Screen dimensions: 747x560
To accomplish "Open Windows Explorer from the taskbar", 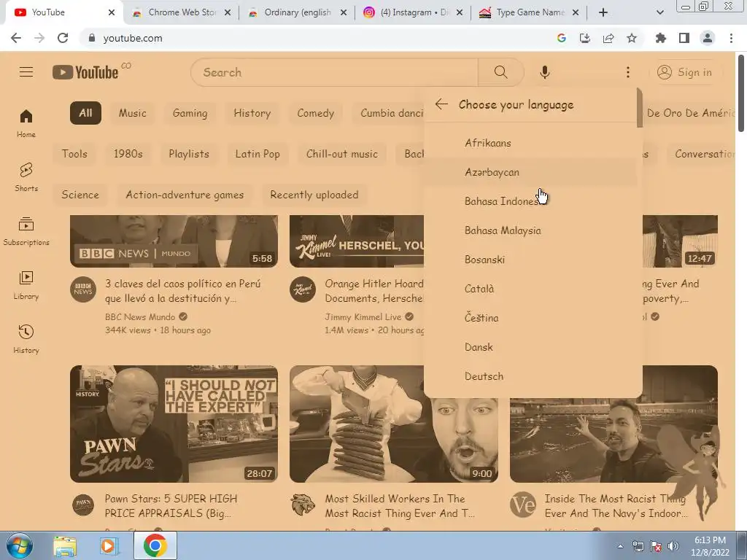I will [65, 545].
